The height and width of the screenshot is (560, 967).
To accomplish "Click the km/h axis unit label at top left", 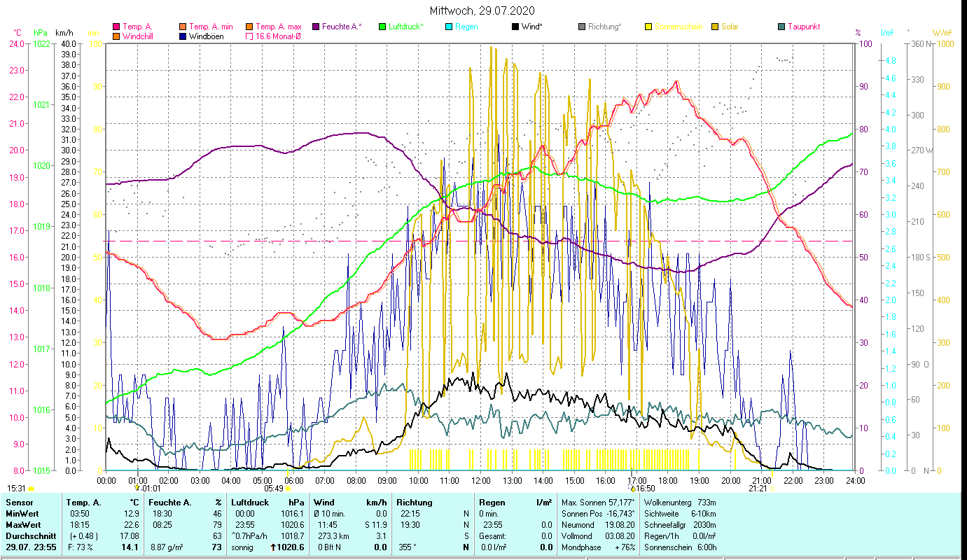I will pos(64,33).
